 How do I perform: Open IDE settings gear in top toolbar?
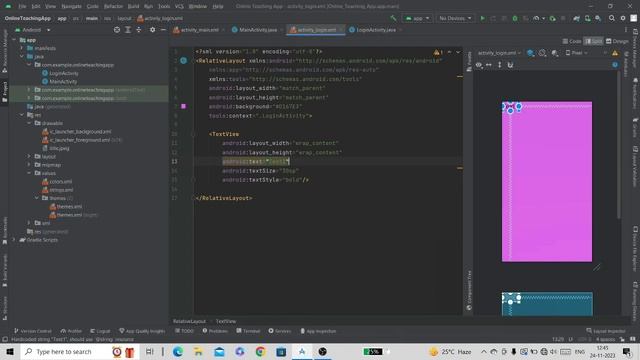point(623,18)
